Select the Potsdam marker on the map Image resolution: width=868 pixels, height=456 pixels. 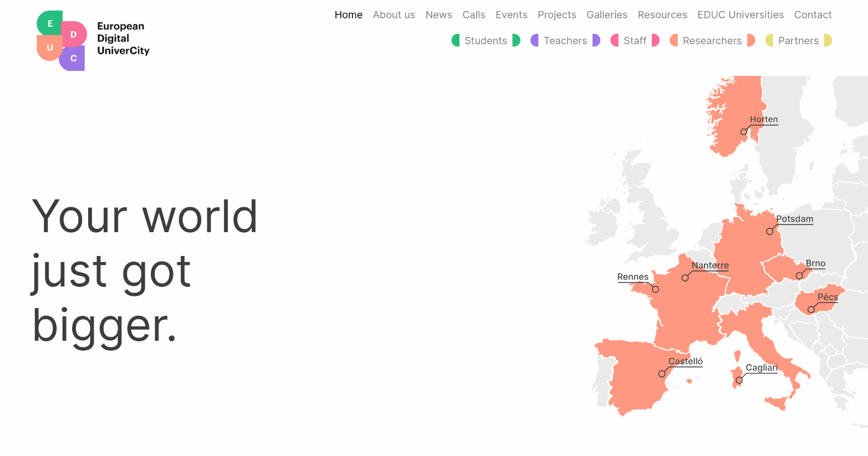(x=769, y=232)
